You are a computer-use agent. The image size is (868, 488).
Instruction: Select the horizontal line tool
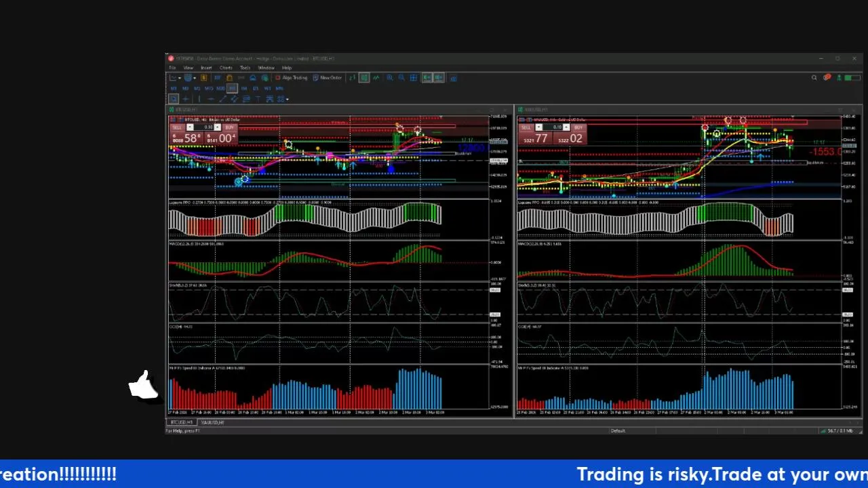tap(211, 99)
